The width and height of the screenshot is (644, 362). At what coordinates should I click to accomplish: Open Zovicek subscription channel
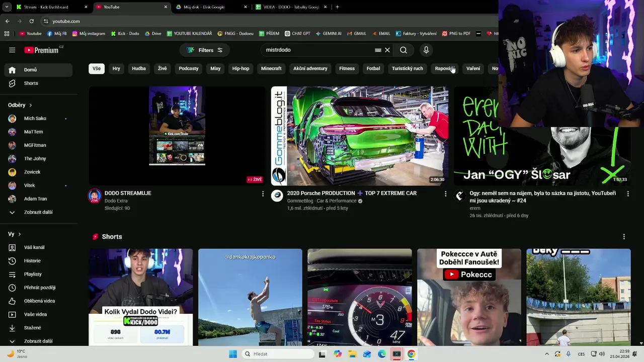[38, 172]
